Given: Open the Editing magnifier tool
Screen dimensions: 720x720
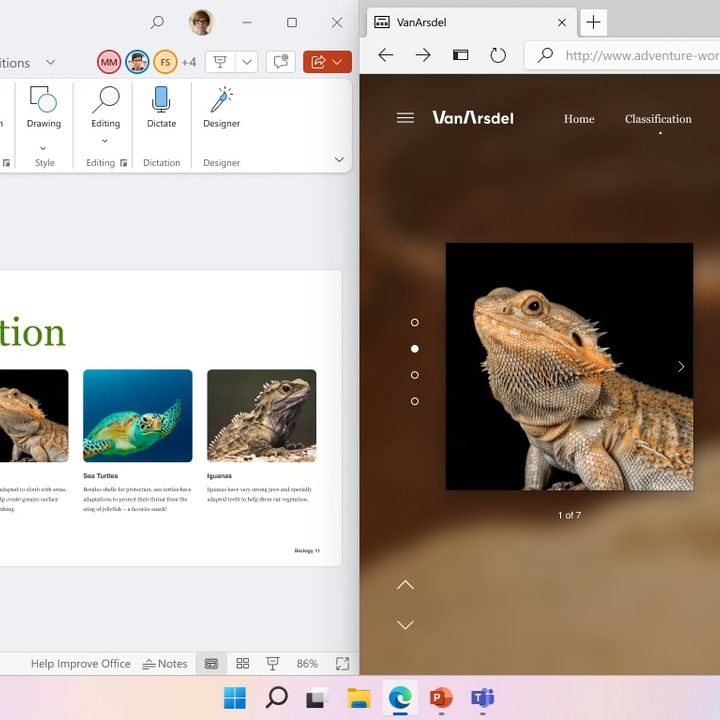Looking at the screenshot, I should point(106,107).
